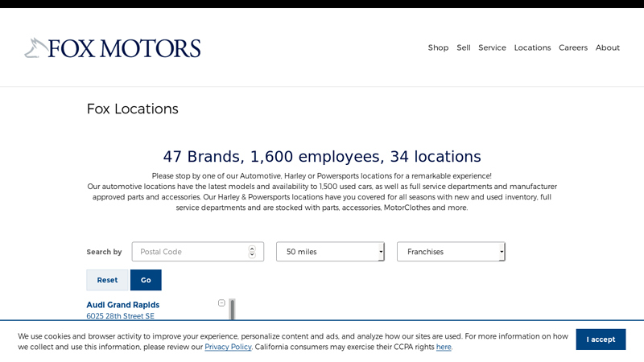
Task: Click the Postal Code stepper arrows
Action: [252, 252]
